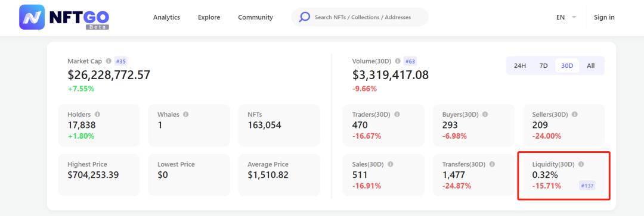Image resolution: width=644 pixels, height=216 pixels.
Task: Click the Sign in link
Action: tap(604, 17)
